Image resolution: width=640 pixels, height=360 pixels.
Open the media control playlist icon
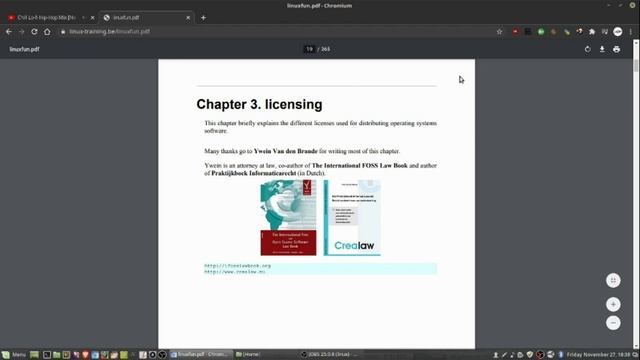(x=604, y=31)
